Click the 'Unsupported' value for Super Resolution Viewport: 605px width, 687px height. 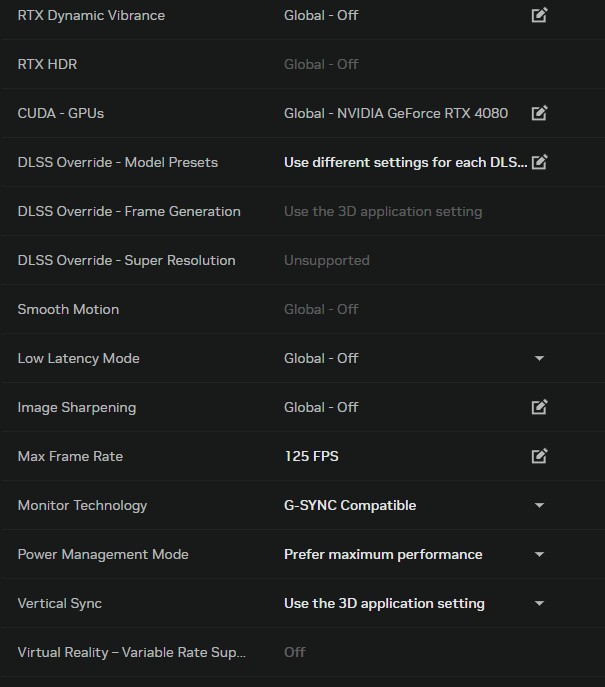click(326, 260)
